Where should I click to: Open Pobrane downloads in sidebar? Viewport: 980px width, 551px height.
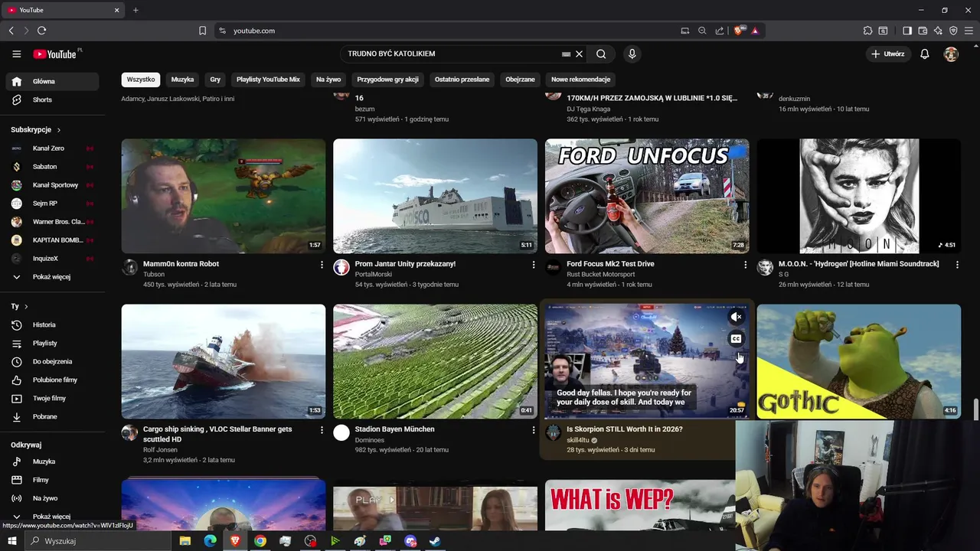click(52, 416)
